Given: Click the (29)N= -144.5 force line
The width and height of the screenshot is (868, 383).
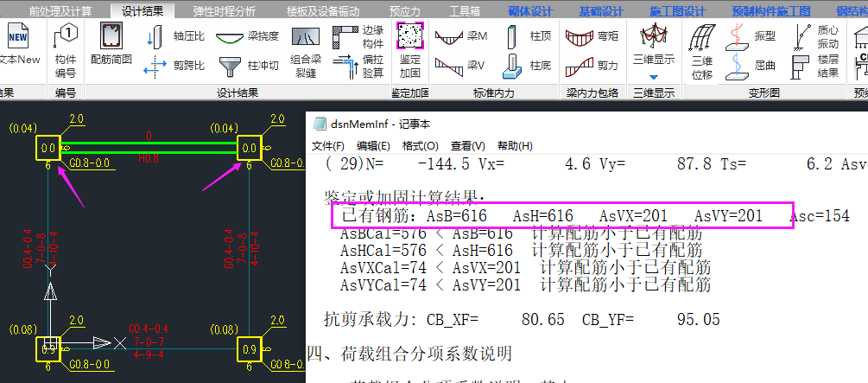Looking at the screenshot, I should coord(595,164).
